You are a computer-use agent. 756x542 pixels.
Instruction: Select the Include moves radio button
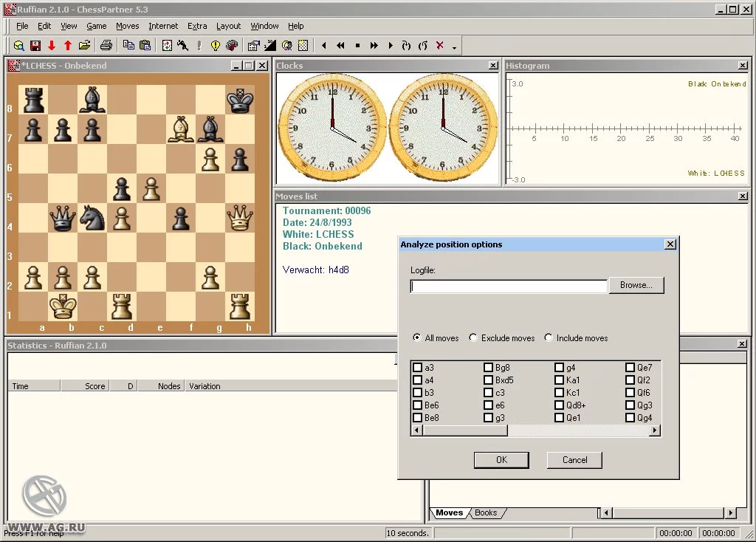(549, 337)
